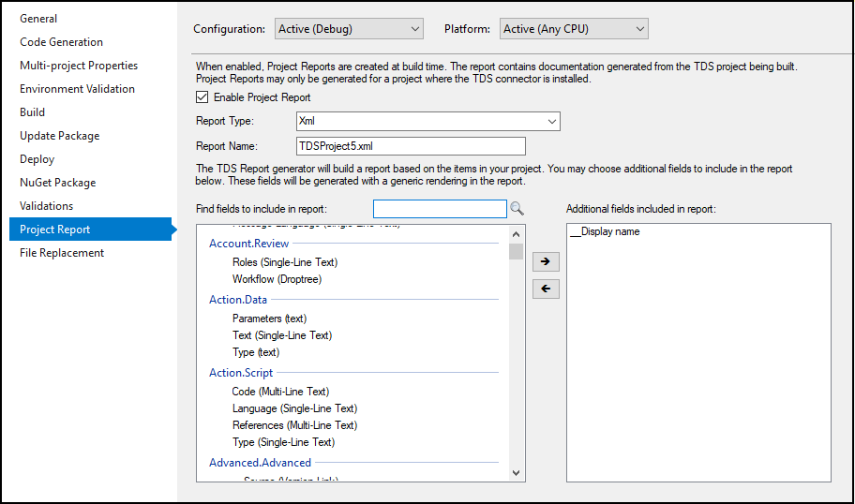Screen dimensions: 855x504
Task: Click the field list scroll down arrow
Action: coord(516,473)
